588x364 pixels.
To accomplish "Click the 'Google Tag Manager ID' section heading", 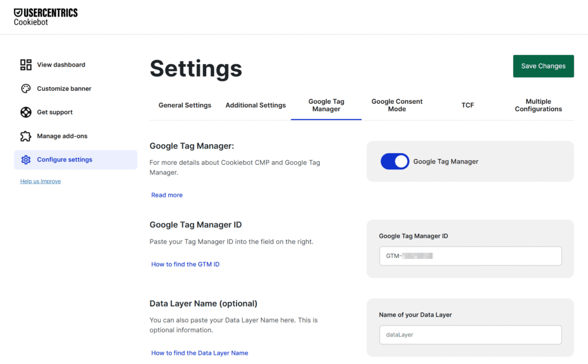I will (x=196, y=225).
